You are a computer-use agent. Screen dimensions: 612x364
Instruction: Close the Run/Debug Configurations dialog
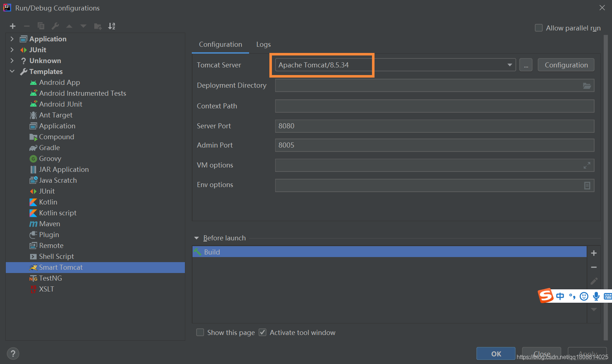[x=602, y=8]
